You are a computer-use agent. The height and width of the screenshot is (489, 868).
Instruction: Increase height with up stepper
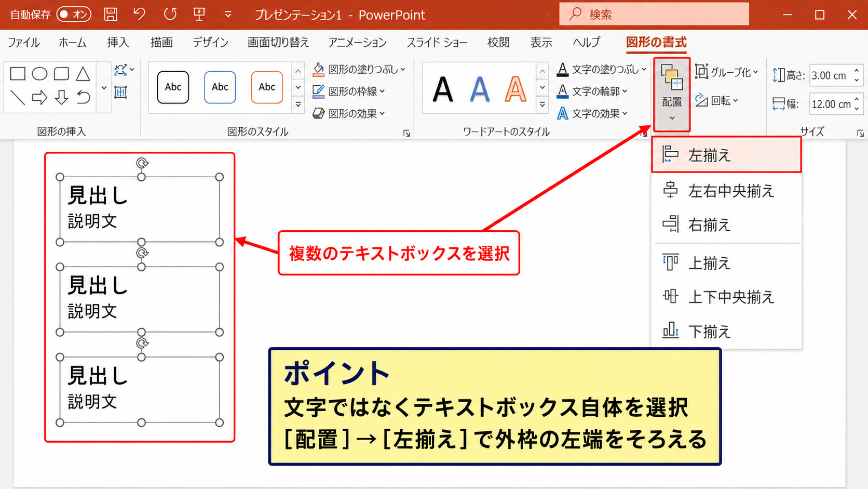pyautogui.click(x=857, y=71)
